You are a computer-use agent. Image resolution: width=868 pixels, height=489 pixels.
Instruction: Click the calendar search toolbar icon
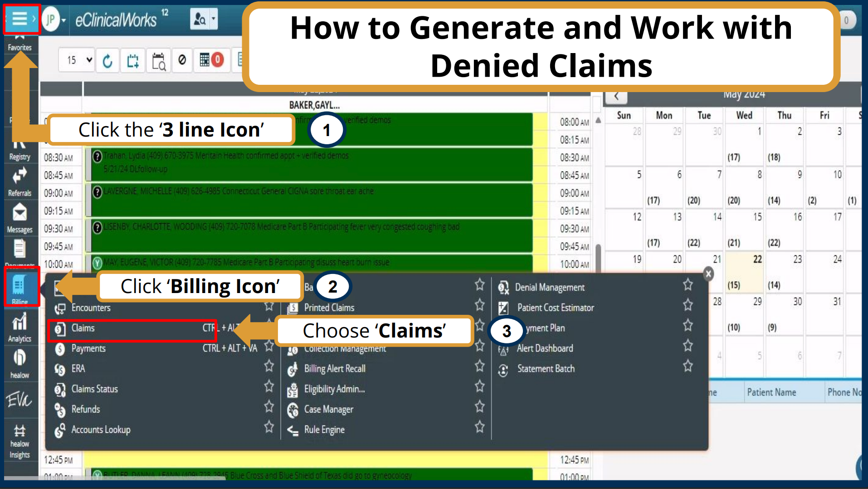158,60
